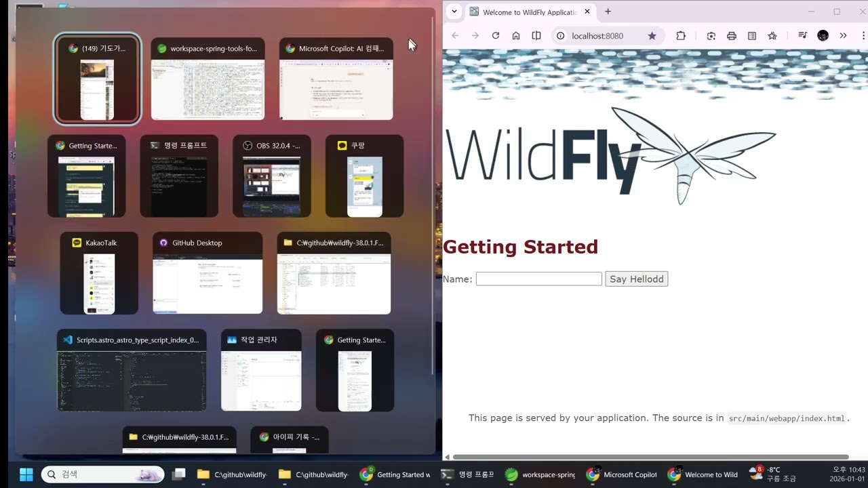Open the Windows Start menu
Image resolution: width=868 pixels, height=488 pixels.
coord(26,474)
